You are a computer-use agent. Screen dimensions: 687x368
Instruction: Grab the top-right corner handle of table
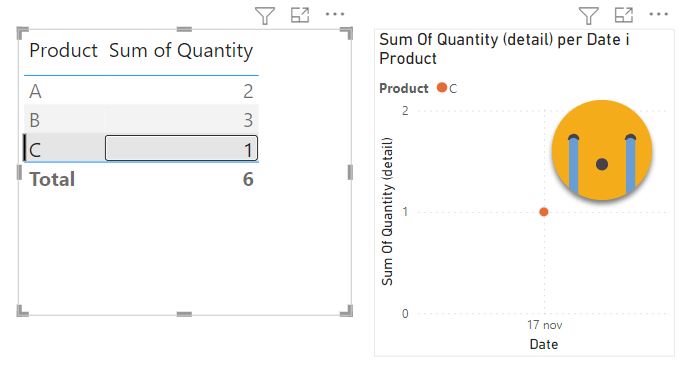click(x=347, y=33)
